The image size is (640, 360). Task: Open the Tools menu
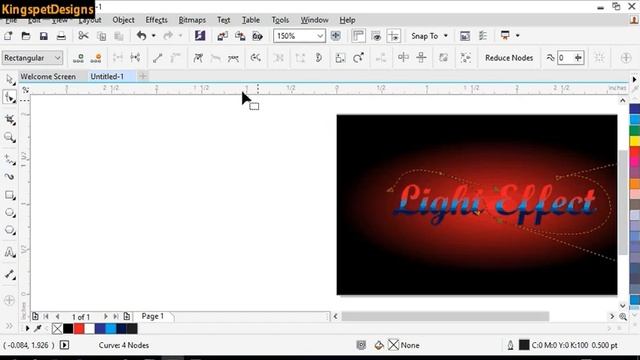(x=280, y=20)
